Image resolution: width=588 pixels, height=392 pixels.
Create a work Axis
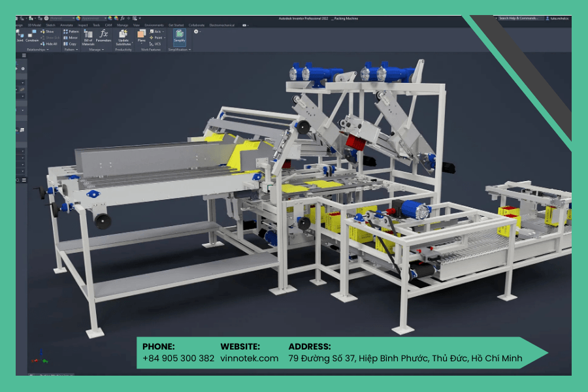pyautogui.click(x=155, y=31)
